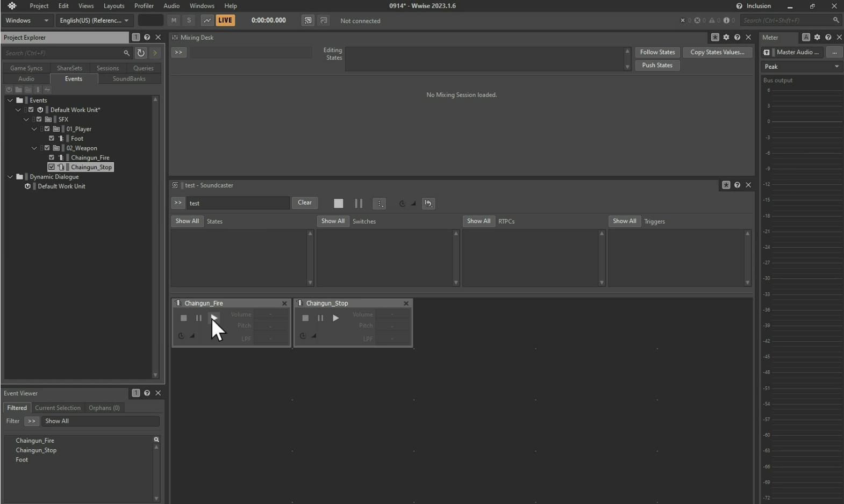Pin the Soundcaster view
The width and height of the screenshot is (844, 504).
point(726,185)
